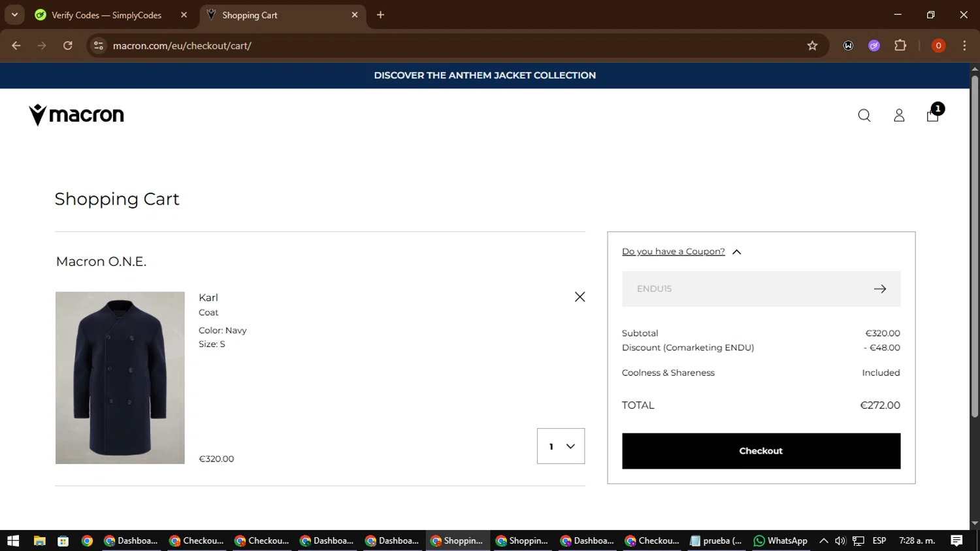The image size is (980, 551).
Task: Click the 'Do you have a Coupon?' link
Action: [674, 252]
